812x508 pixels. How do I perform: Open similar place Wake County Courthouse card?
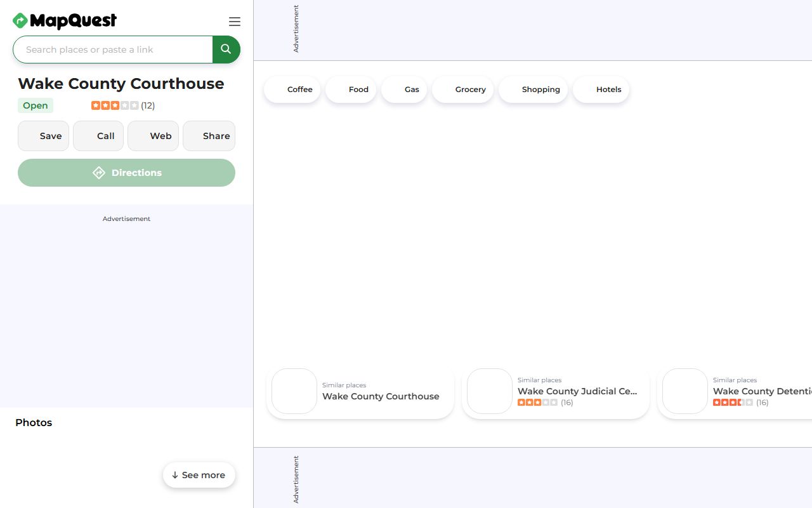pos(360,392)
